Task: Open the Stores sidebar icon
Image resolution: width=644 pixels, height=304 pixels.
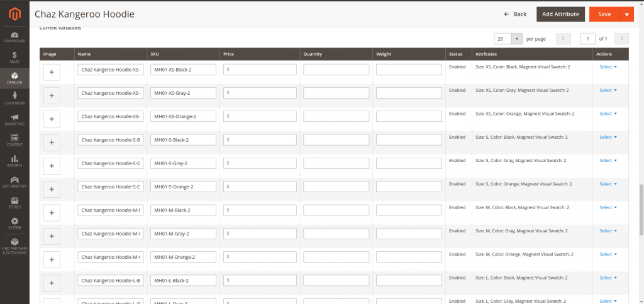Action: coord(14,201)
